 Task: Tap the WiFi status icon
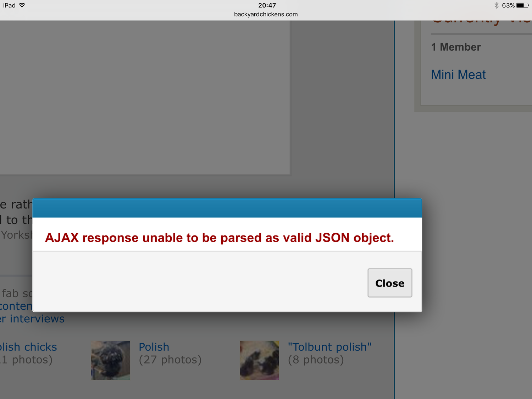[x=22, y=5]
